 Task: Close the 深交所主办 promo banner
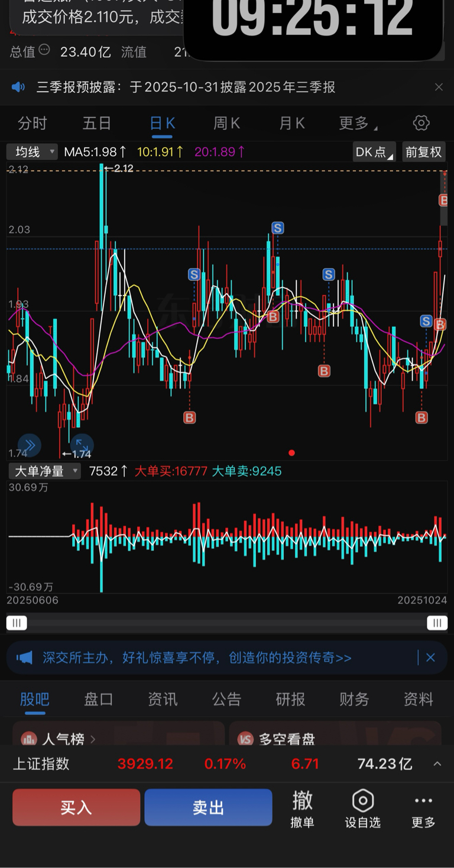tap(430, 658)
